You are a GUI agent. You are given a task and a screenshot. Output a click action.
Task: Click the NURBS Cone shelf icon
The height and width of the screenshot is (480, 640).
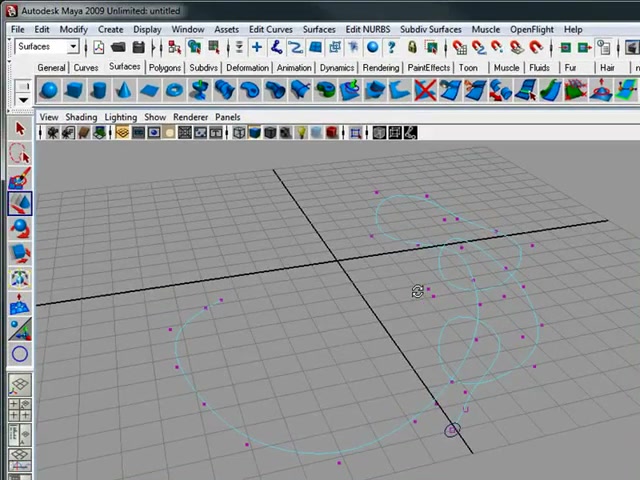point(124,90)
